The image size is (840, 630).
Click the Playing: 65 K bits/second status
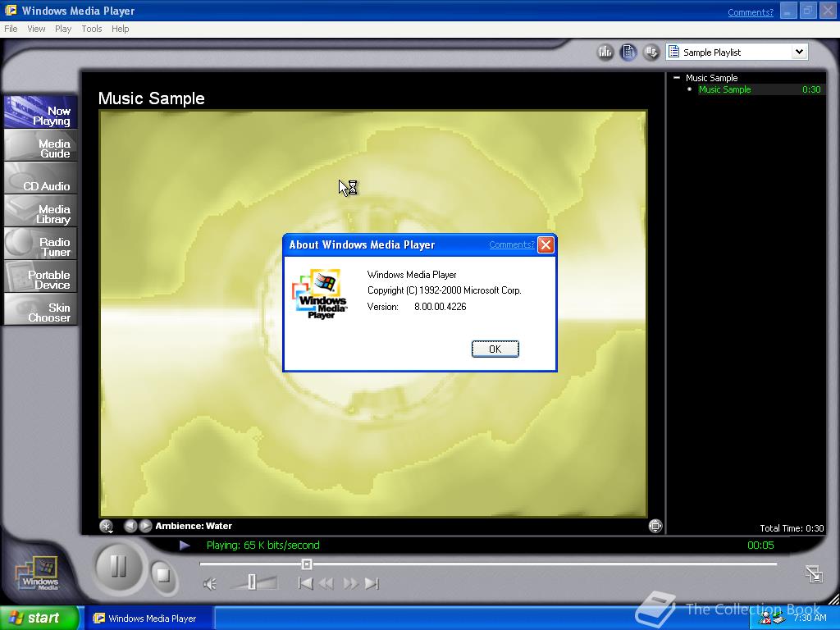(x=263, y=546)
